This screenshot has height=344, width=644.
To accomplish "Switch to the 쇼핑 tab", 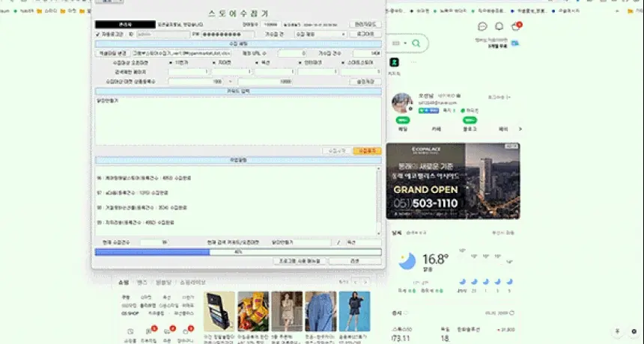I will click(x=124, y=283).
